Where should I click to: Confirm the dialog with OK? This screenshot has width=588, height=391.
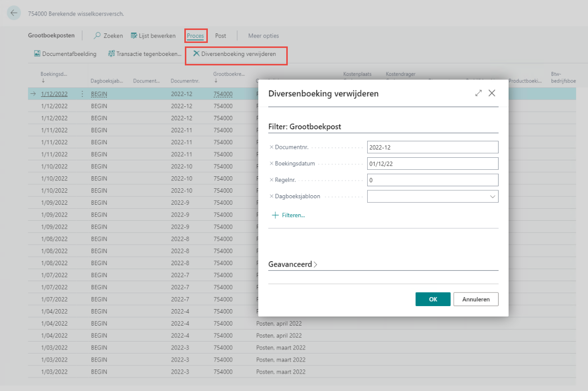(433, 299)
